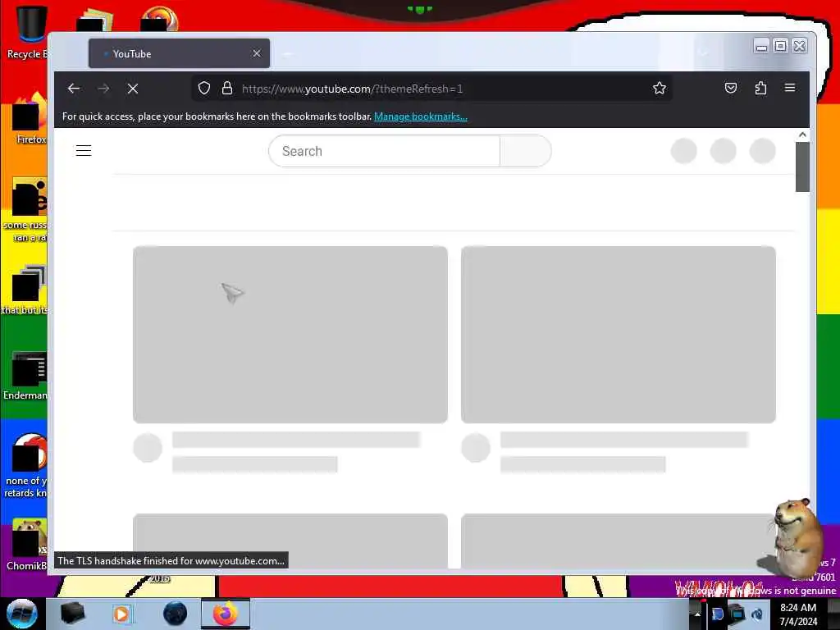This screenshot has height=630, width=840.
Task: Select the YouTube browser tab
Action: coord(179,53)
